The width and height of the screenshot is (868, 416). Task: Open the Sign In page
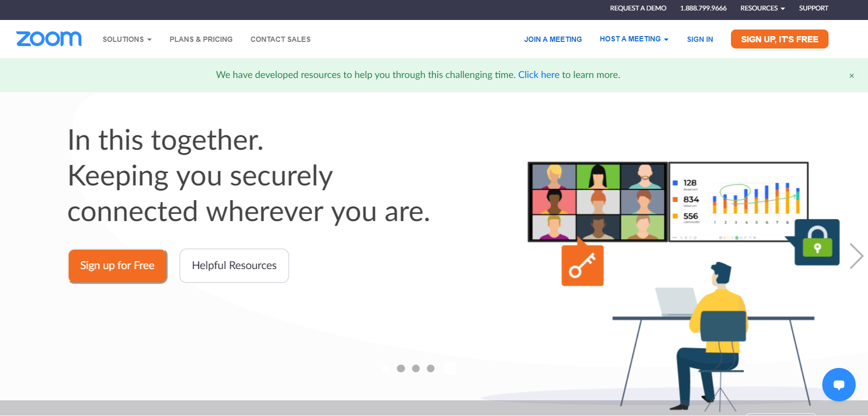point(700,39)
